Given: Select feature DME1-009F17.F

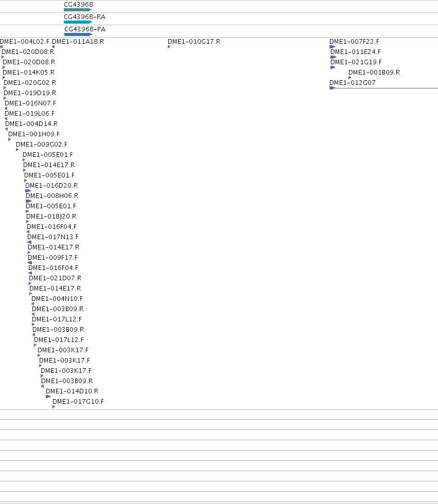Looking at the screenshot, I should coord(52,258).
